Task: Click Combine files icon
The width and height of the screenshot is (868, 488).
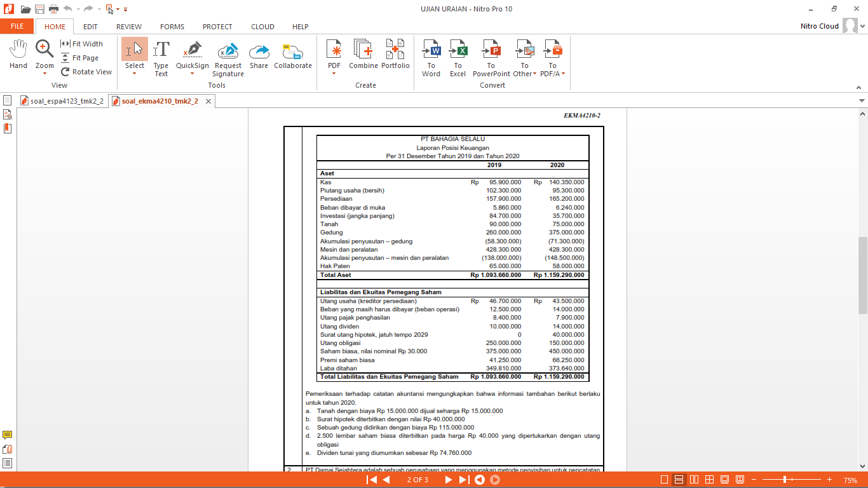Action: coord(363,55)
